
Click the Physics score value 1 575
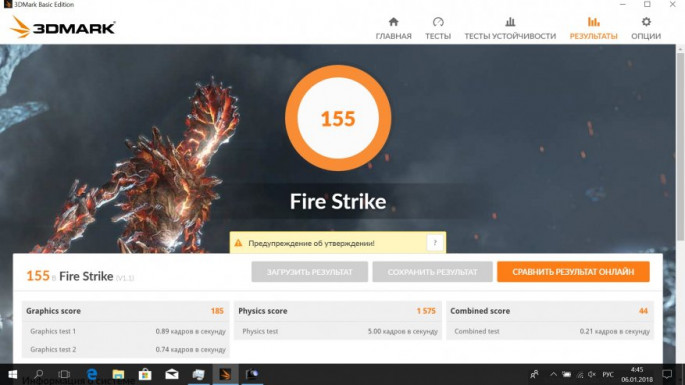click(x=426, y=311)
